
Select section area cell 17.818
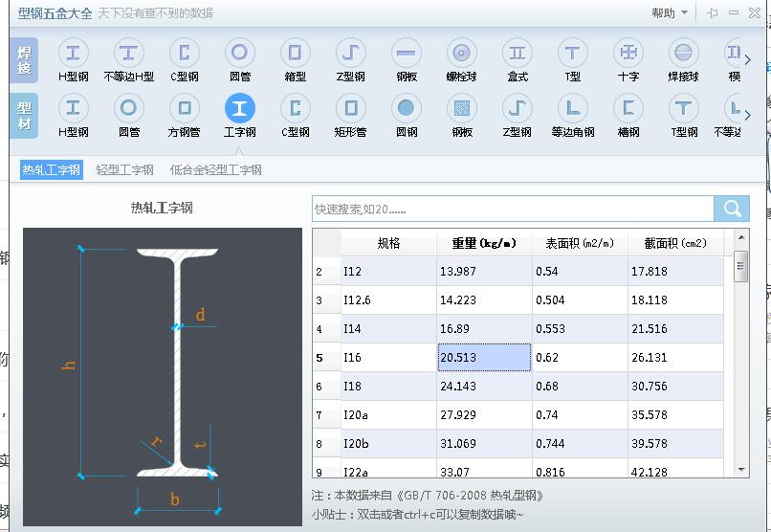click(675, 272)
